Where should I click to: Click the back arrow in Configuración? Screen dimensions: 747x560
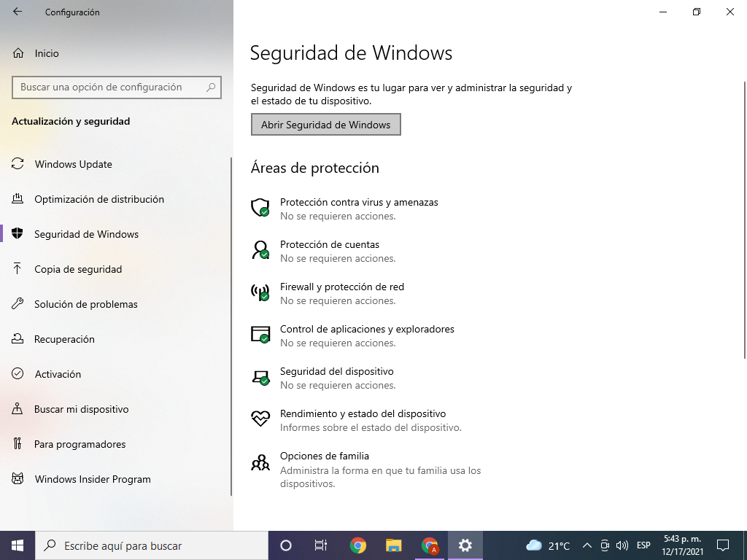click(18, 12)
